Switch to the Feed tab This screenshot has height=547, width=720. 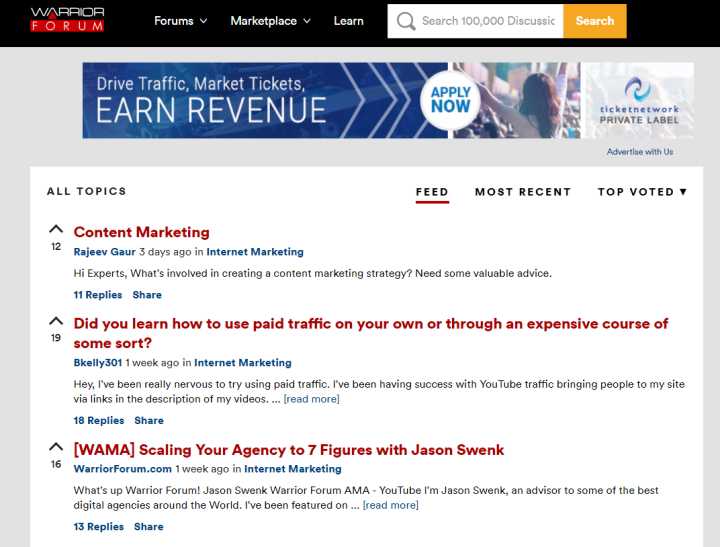(x=432, y=192)
